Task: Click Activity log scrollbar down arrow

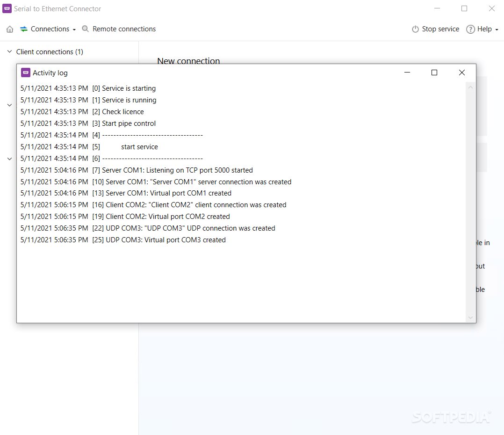Action: [x=470, y=318]
